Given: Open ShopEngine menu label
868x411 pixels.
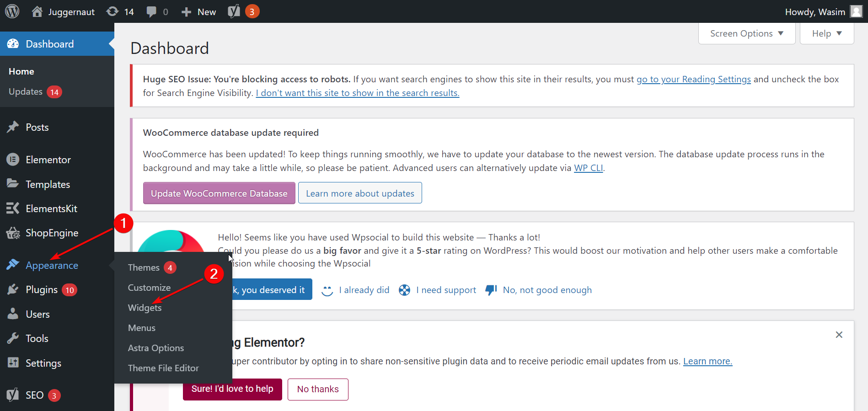Looking at the screenshot, I should pos(52,233).
